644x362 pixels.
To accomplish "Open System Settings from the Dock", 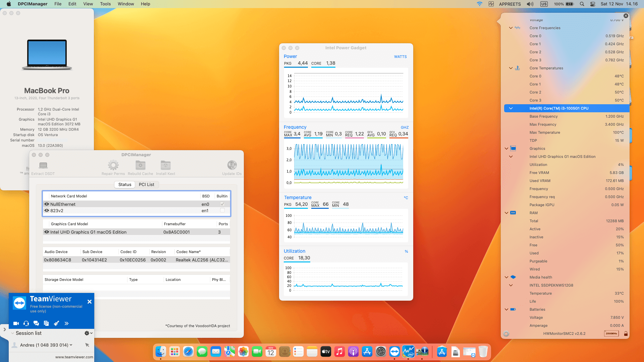I will tap(381, 352).
